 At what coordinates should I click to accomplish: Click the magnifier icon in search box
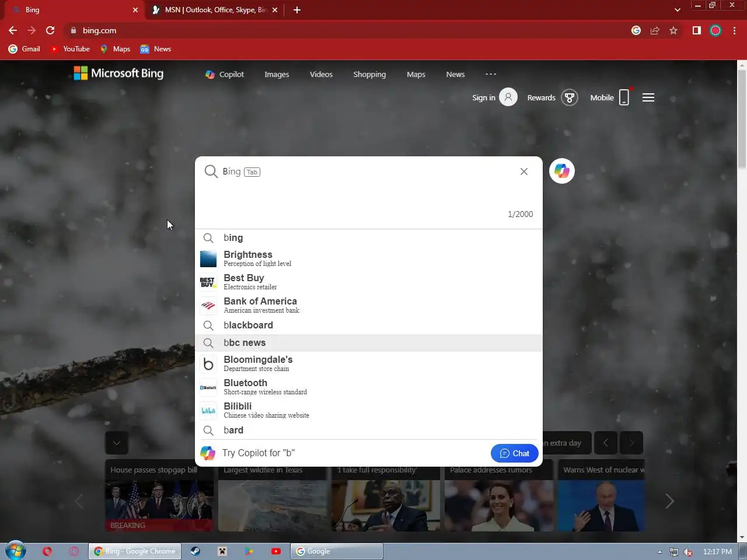click(x=211, y=171)
